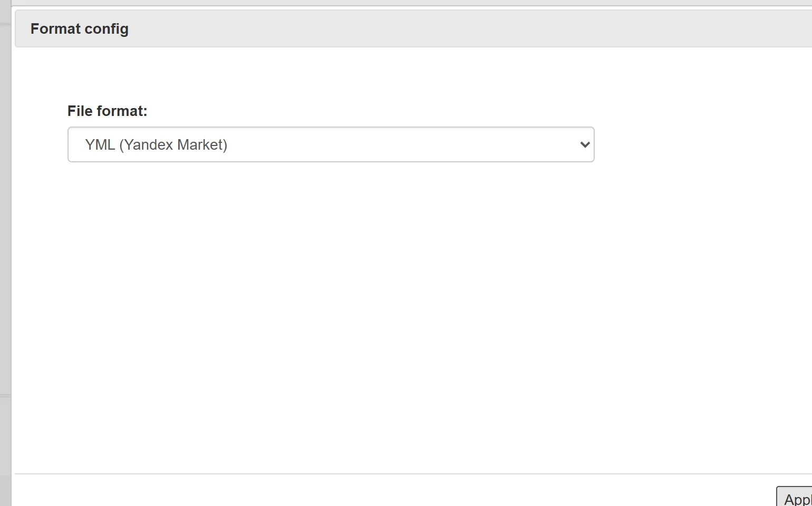812x506 pixels.
Task: Focus the File format selection field
Action: tap(331, 144)
